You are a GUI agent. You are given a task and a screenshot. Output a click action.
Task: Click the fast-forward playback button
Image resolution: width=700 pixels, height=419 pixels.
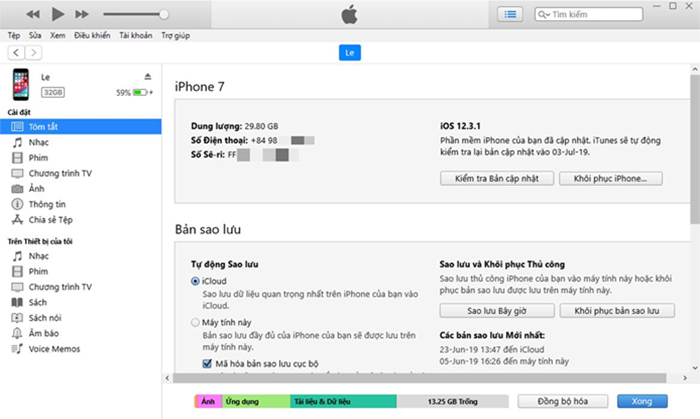click(x=82, y=14)
